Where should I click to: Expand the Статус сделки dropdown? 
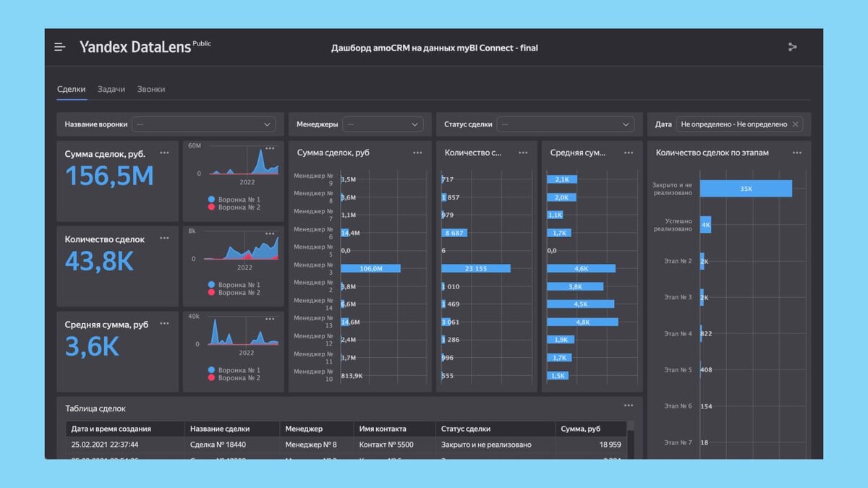[565, 124]
